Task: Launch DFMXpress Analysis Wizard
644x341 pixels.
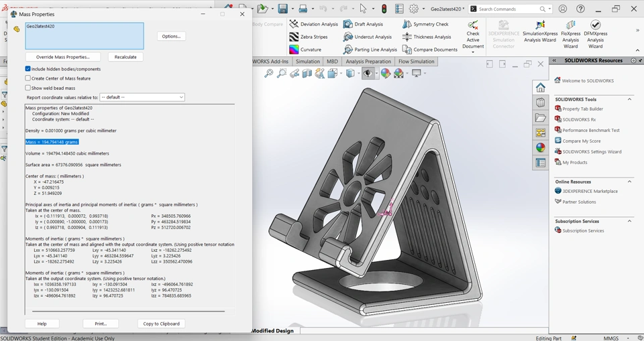Action: (595, 34)
